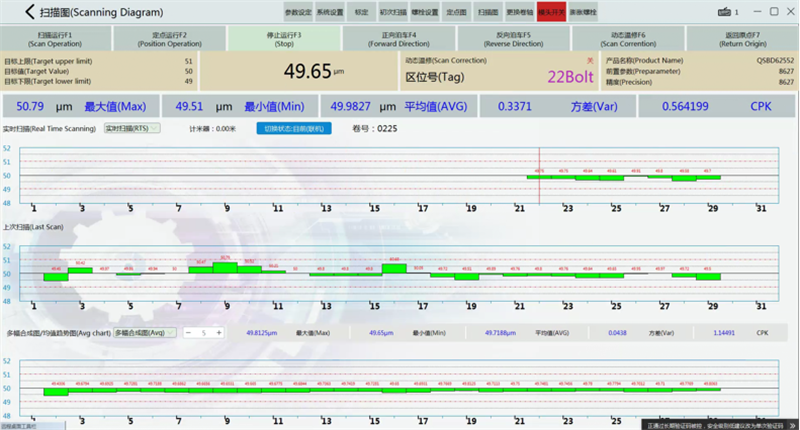
Task: Click the minus button on the average count stepper
Action: pos(189,332)
